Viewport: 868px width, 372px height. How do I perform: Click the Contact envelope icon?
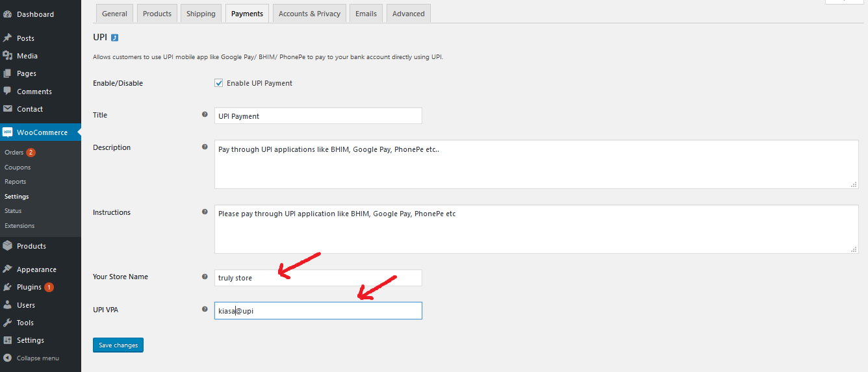[x=8, y=109]
